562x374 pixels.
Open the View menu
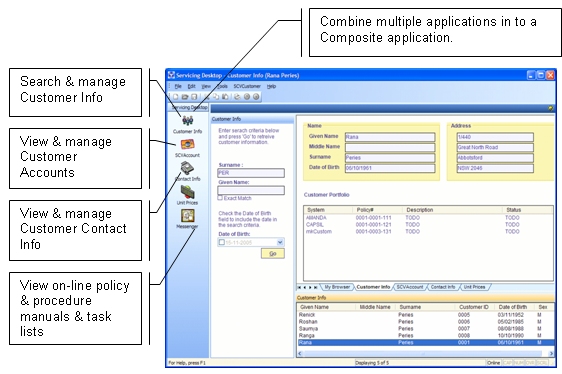(206, 86)
